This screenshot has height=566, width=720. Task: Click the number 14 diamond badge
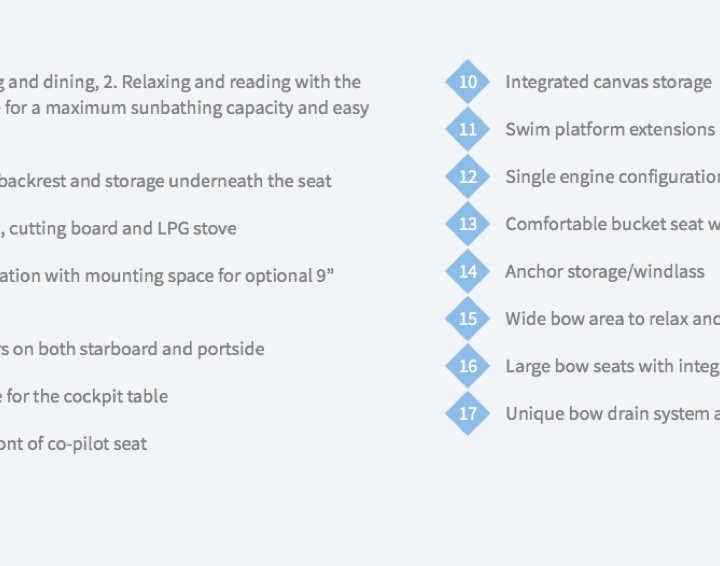point(467,271)
